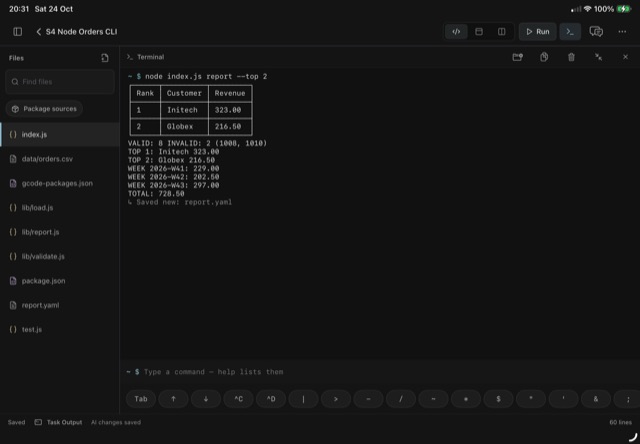The height and width of the screenshot is (444, 640).
Task: Run the project
Action: [537, 31]
